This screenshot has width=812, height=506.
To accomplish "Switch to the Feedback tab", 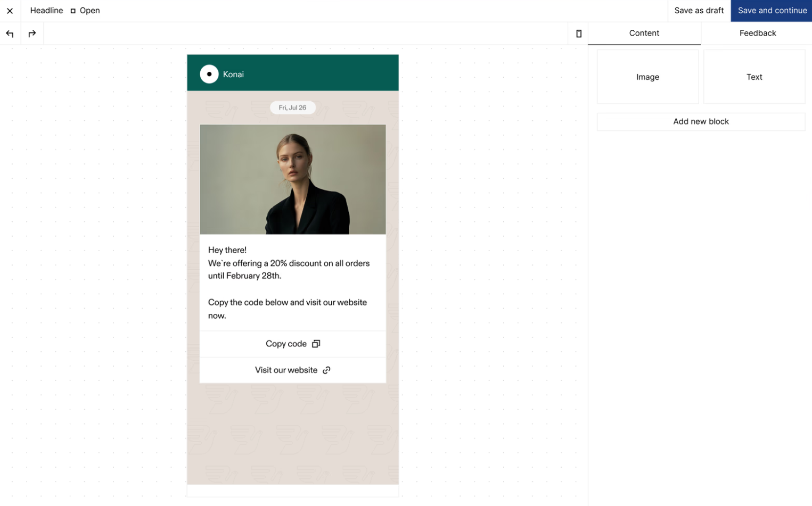I will (x=757, y=33).
